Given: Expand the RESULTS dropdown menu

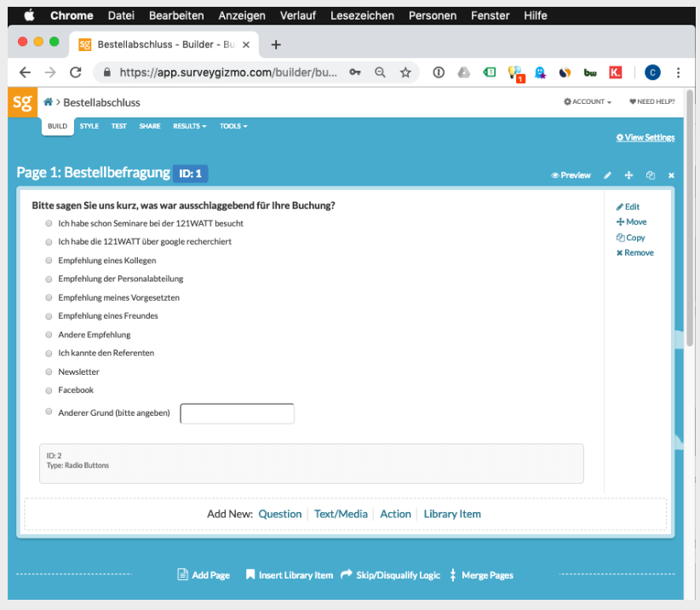Looking at the screenshot, I should pos(189,126).
